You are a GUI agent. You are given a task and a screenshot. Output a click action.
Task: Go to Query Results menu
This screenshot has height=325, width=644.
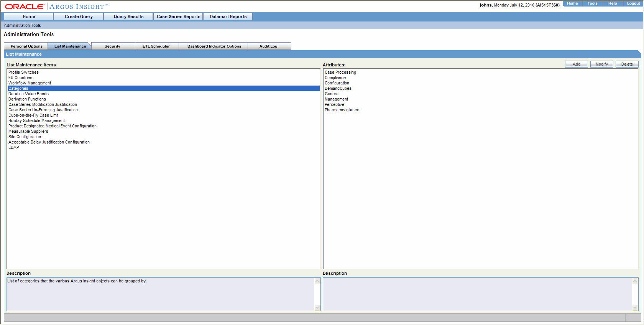click(x=128, y=16)
